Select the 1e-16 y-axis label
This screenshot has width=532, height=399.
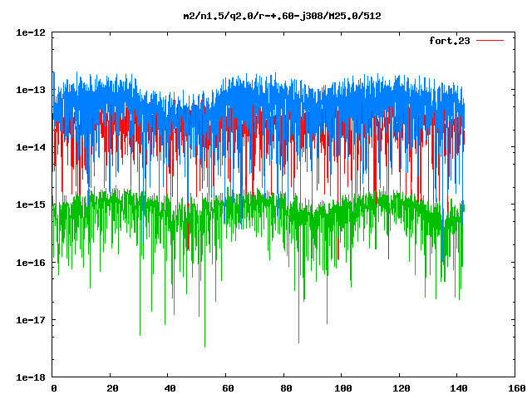coord(31,263)
